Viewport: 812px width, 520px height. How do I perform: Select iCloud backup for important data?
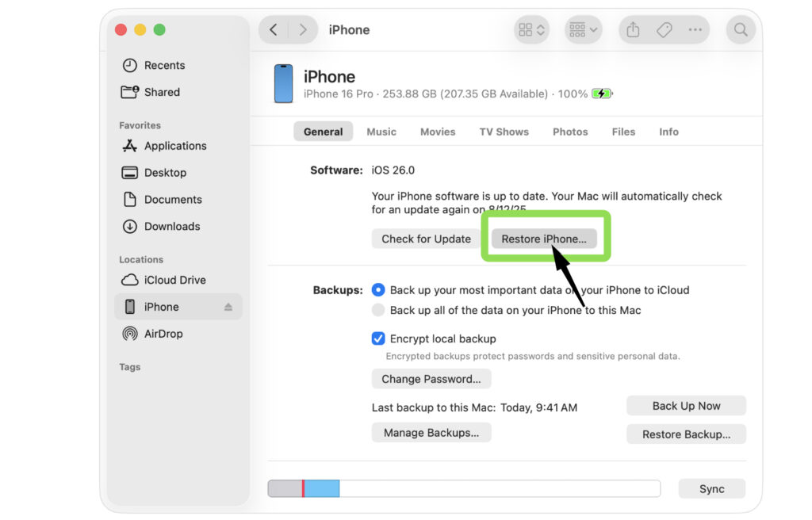378,290
